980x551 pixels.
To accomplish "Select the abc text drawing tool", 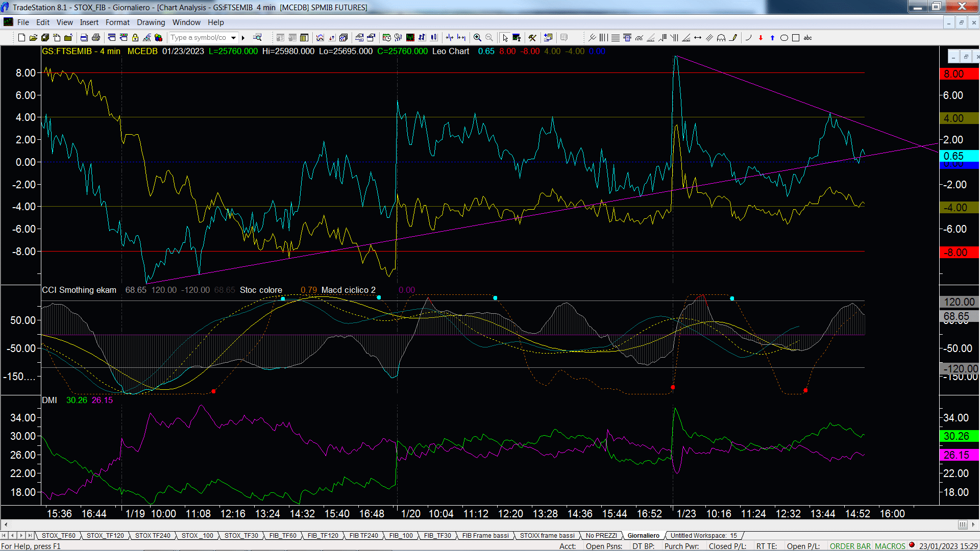I will (807, 38).
